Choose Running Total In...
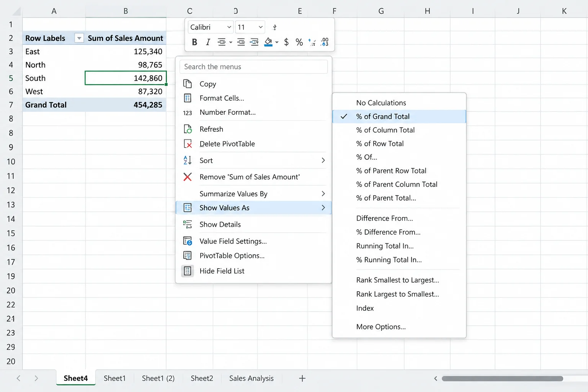This screenshot has width=588, height=392. tap(385, 246)
